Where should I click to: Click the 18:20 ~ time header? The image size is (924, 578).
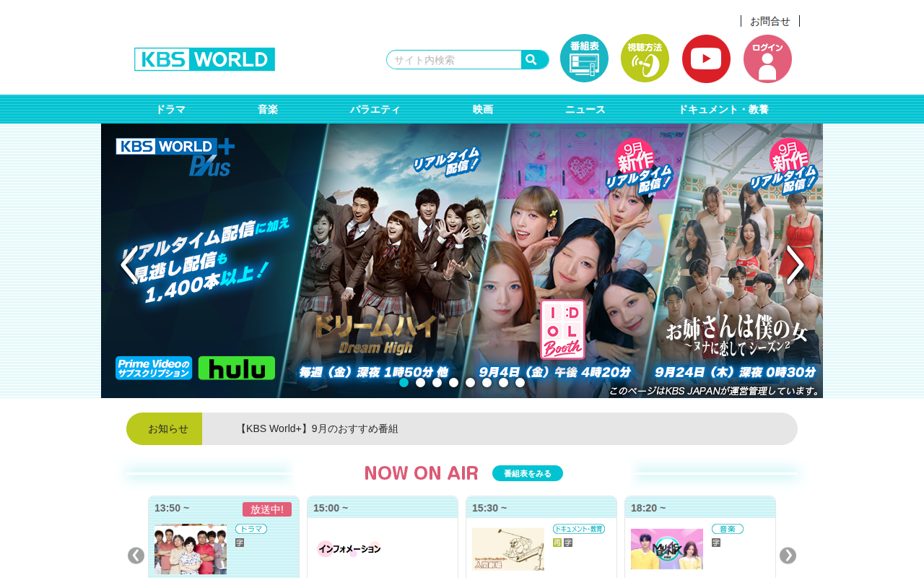648,508
